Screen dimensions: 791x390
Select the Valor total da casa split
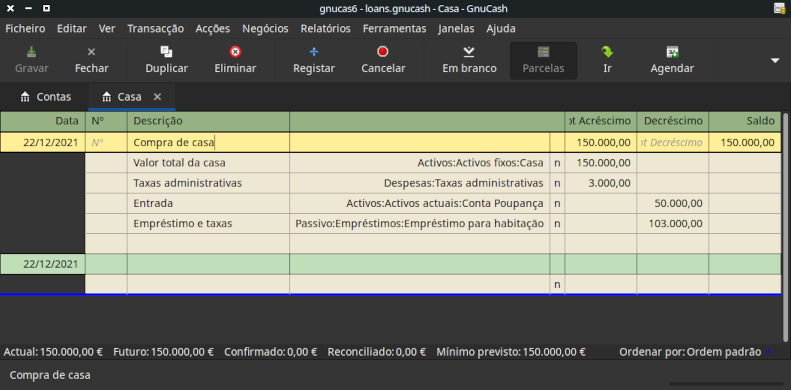coord(208,163)
